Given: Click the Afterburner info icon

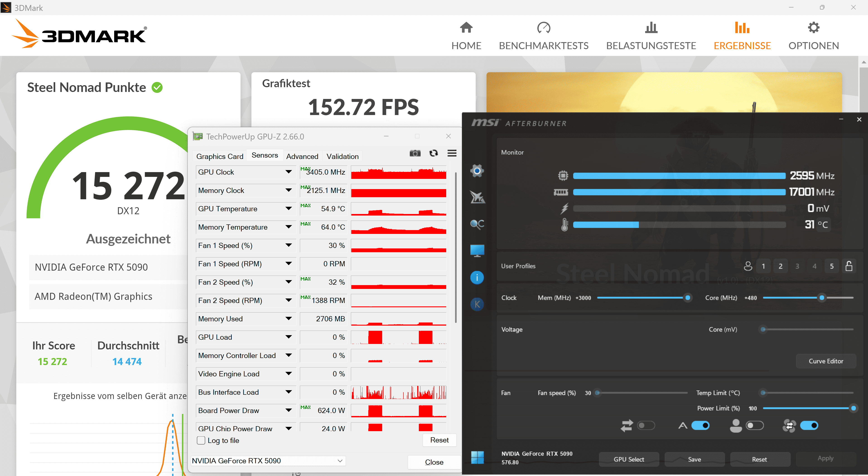Looking at the screenshot, I should coord(477,278).
